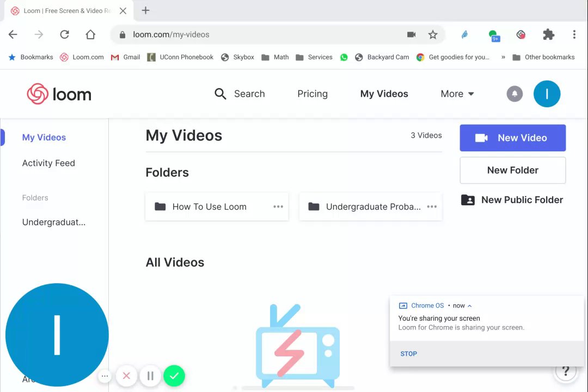Image resolution: width=588 pixels, height=392 pixels.
Task: Select My Videos in the sidebar
Action: tap(44, 137)
